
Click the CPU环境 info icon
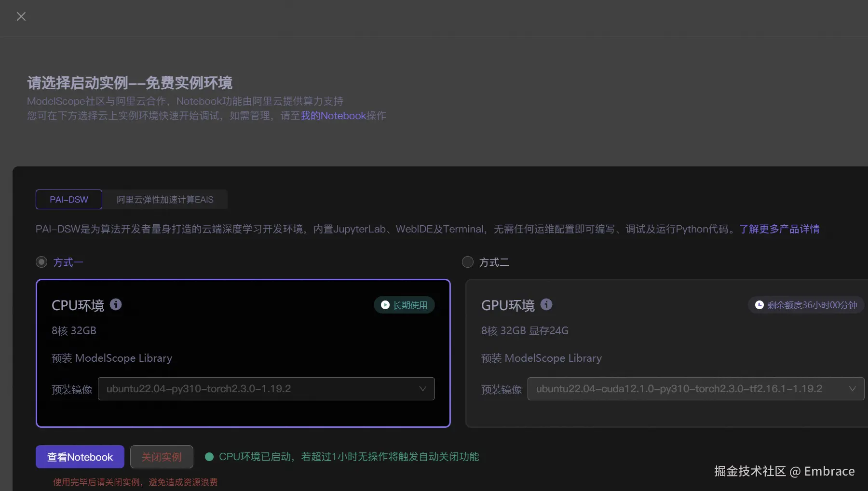pos(116,304)
